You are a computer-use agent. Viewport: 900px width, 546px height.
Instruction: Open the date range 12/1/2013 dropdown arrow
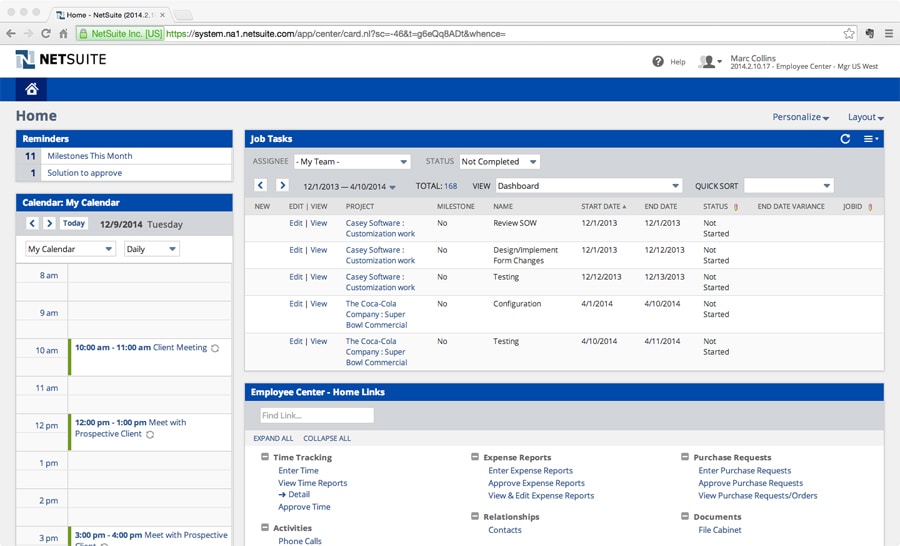[x=393, y=187]
